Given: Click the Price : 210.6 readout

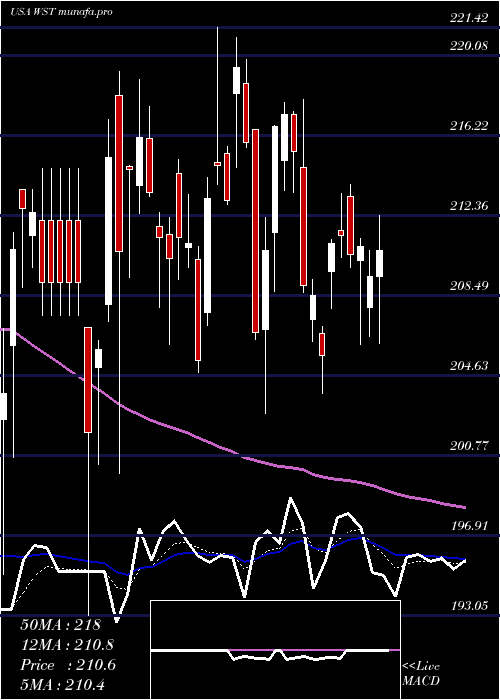Looking at the screenshot, I should tap(68, 665).
